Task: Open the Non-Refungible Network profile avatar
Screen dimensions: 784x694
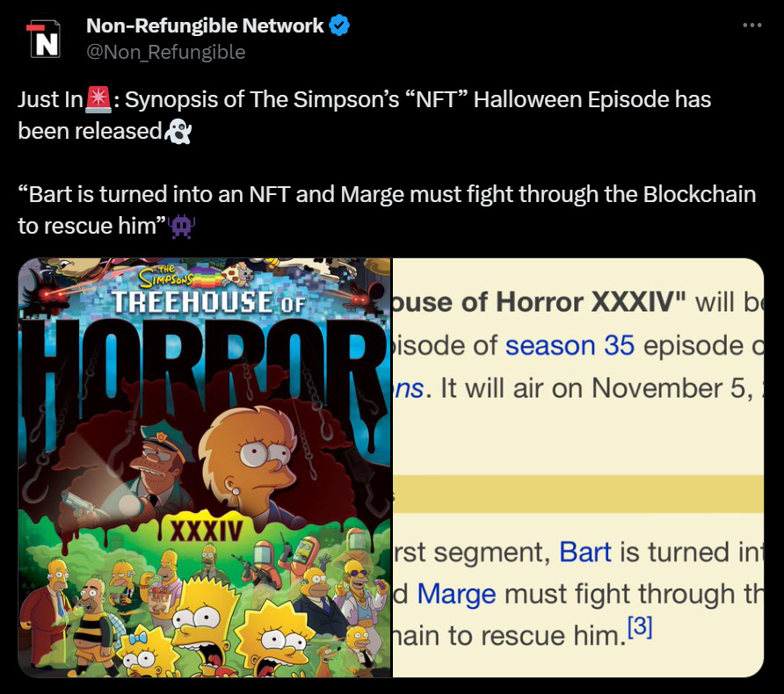Action: 43,39
